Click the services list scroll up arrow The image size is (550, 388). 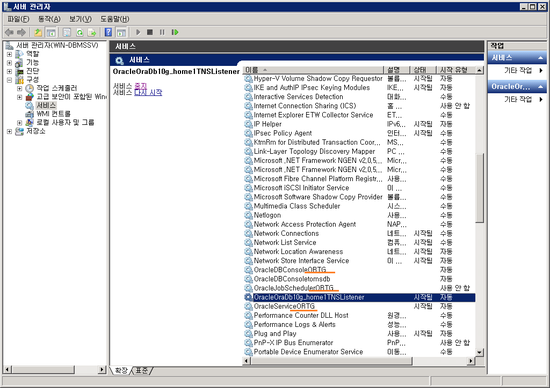pyautogui.click(x=479, y=70)
